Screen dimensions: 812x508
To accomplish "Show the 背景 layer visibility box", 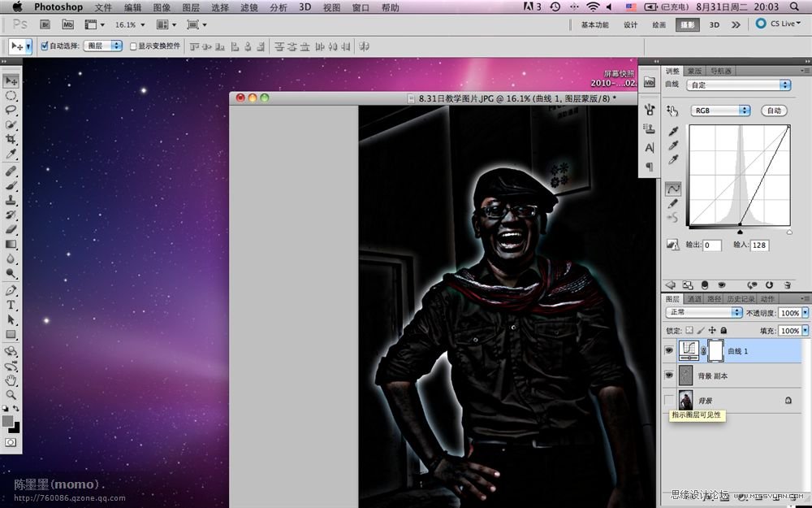I will (669, 400).
